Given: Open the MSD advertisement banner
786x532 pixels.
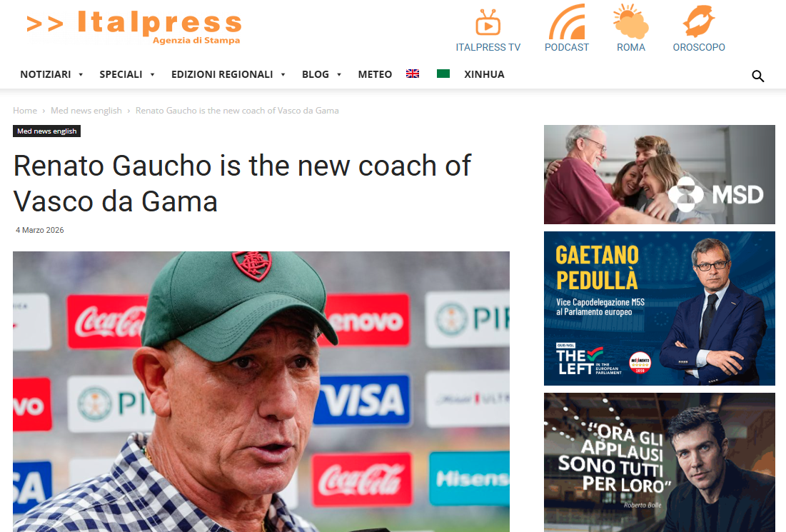Looking at the screenshot, I should 659,174.
